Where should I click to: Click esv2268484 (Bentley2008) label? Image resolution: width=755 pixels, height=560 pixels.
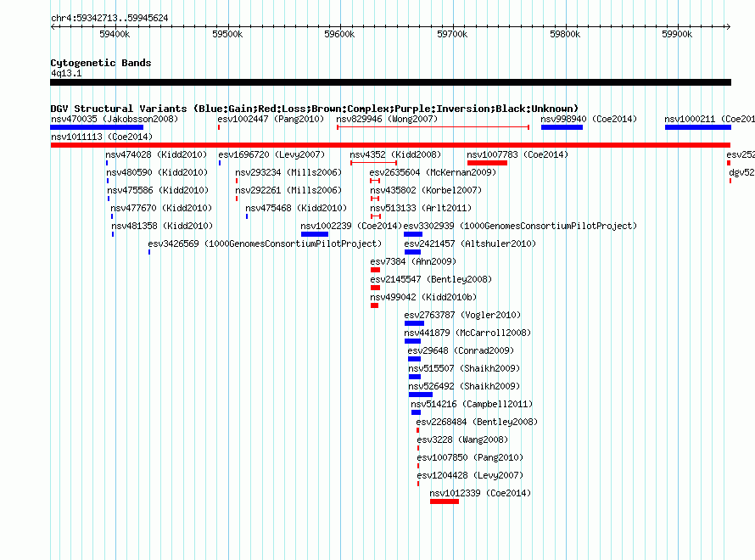(477, 422)
